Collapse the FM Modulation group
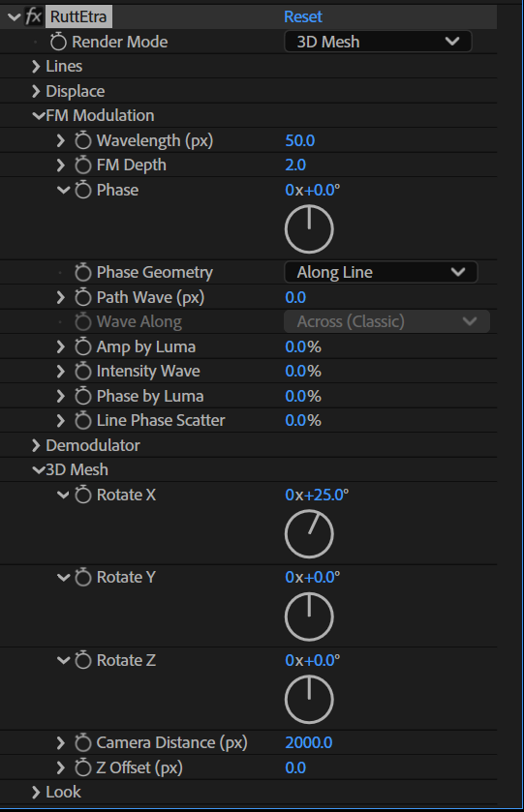 38,115
